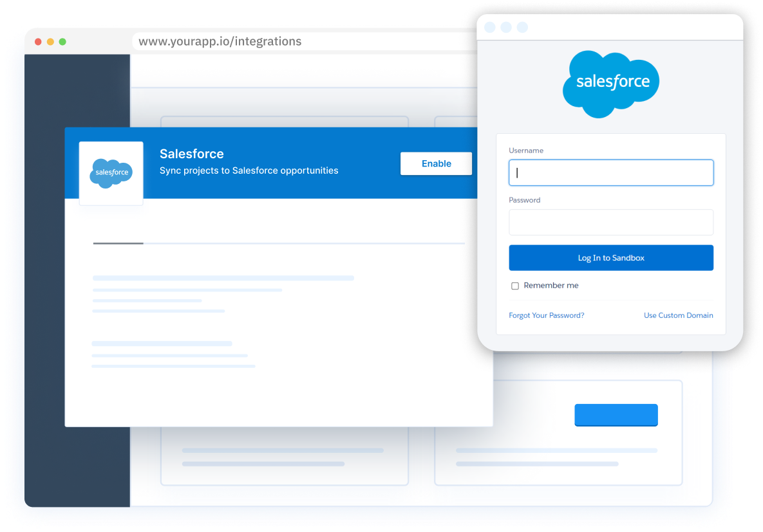Focus the Username input field
The width and height of the screenshot is (763, 532).
click(x=610, y=172)
